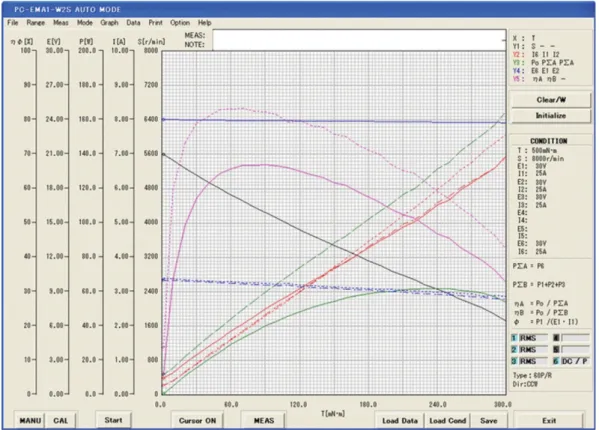
Task: Open the Meas menu
Action: pos(61,23)
